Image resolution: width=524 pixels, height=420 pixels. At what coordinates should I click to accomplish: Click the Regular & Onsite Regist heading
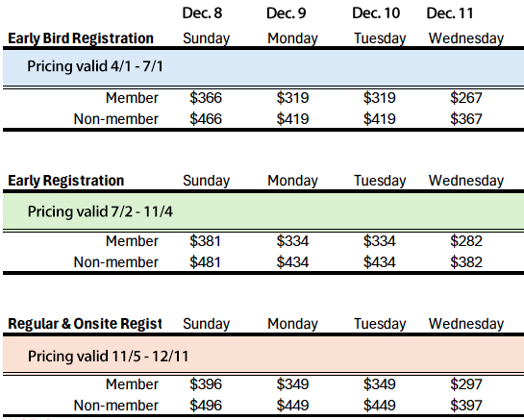tap(85, 324)
